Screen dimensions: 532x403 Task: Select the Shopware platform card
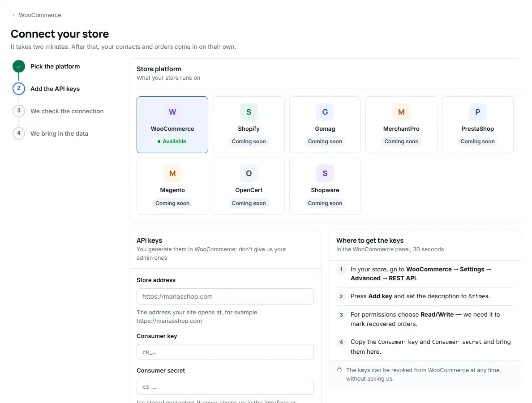pyautogui.click(x=325, y=186)
